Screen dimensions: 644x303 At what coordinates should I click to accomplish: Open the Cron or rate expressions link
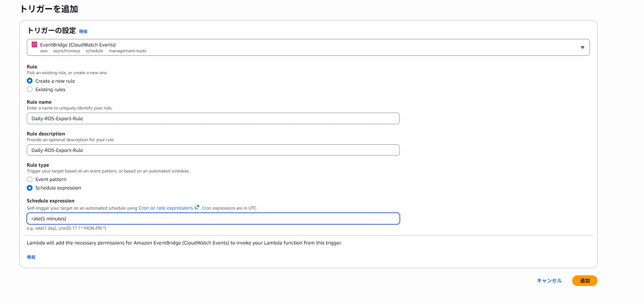[x=166, y=208]
